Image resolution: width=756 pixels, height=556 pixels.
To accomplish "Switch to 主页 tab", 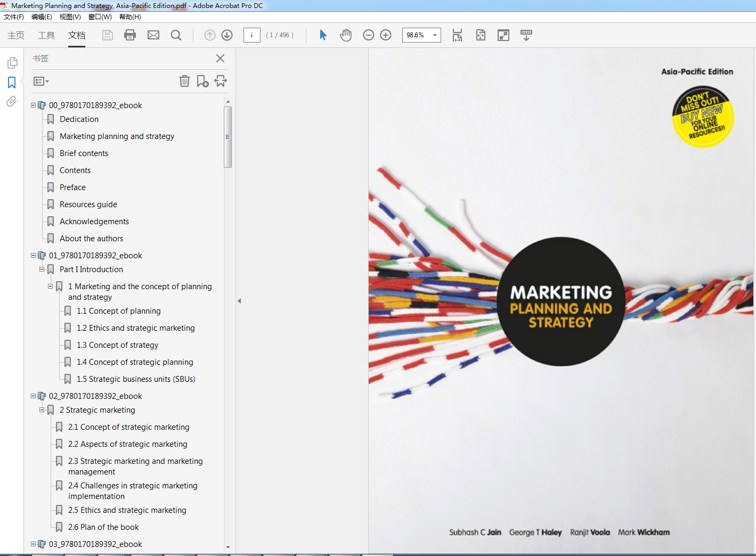I will point(16,35).
